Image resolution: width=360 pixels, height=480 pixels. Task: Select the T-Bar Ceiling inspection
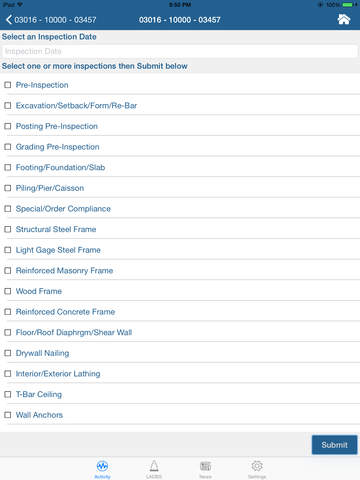click(180, 394)
